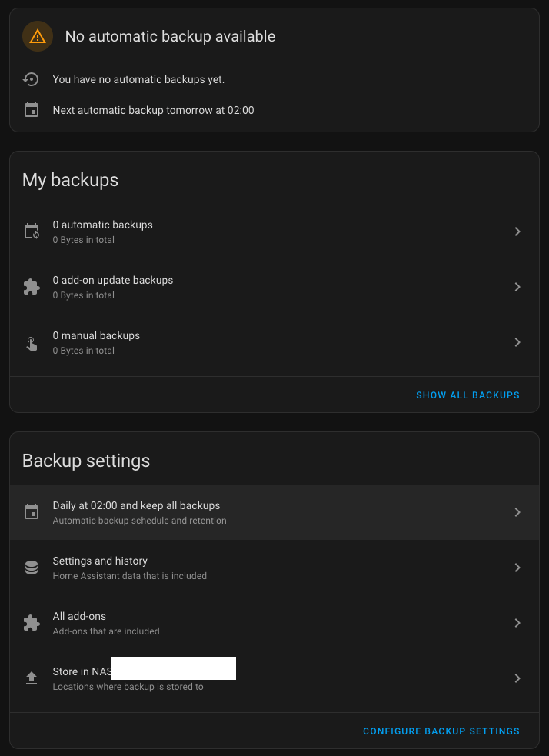Click the add-on update backups puzzle icon
549x756 pixels.
32,287
